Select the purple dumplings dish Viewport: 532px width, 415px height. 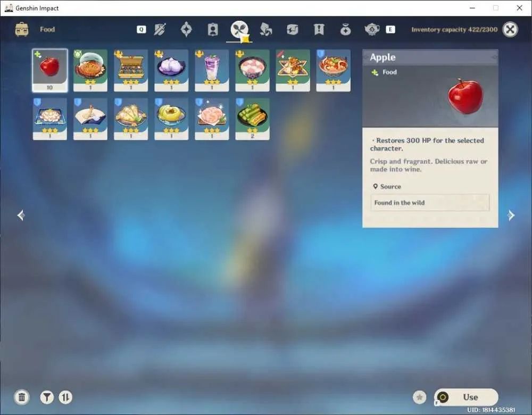(x=171, y=71)
